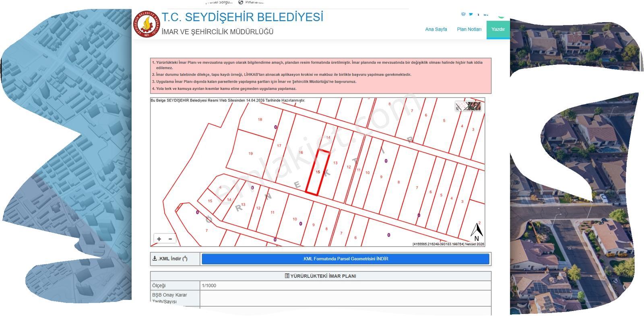Click the T.C. Seydişehir Belediyesi title

(x=242, y=17)
